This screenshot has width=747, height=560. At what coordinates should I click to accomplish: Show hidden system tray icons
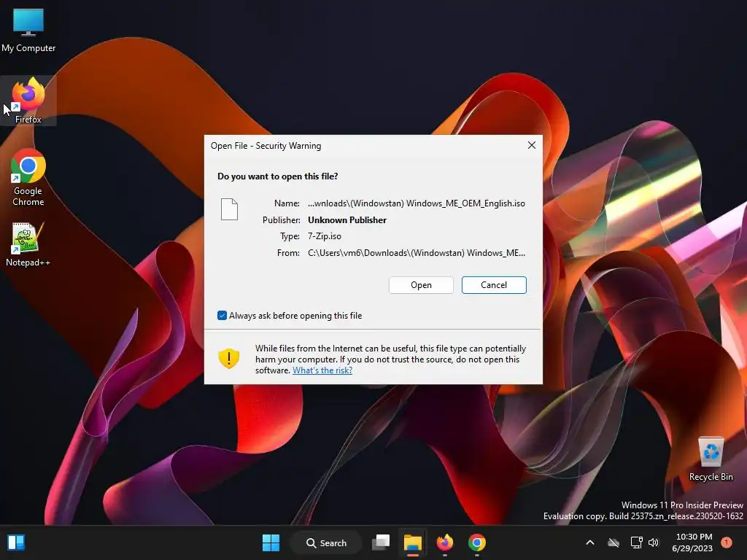coord(589,542)
